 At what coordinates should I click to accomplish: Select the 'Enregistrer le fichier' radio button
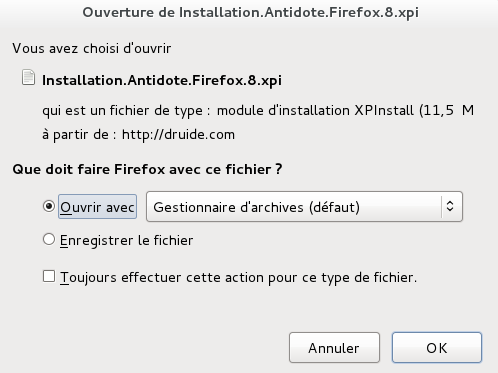(x=49, y=239)
